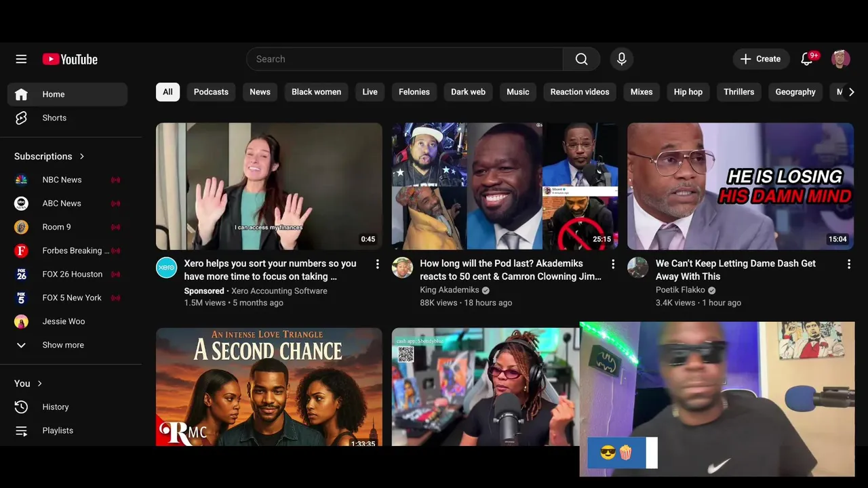
Task: Open more options for Dame Dash video
Action: coord(848,264)
